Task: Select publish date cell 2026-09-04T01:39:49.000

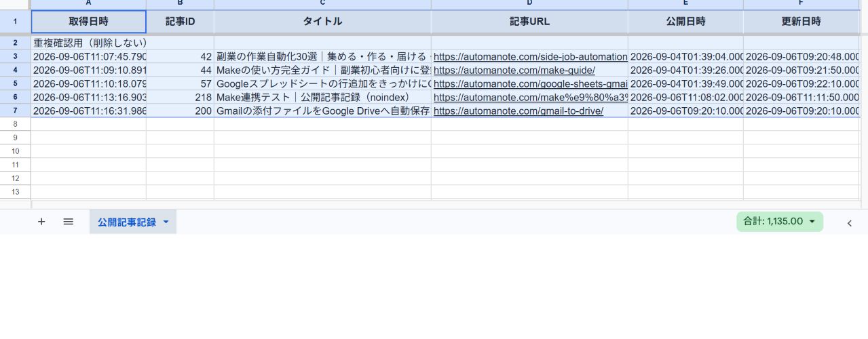Action: pos(685,84)
